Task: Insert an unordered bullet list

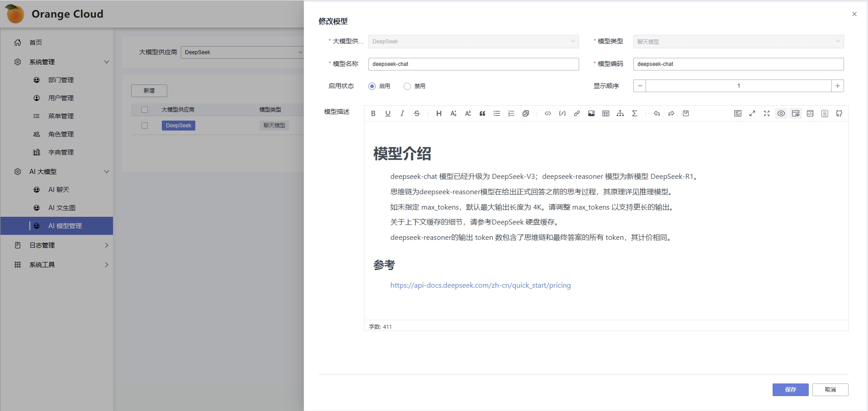Action: coord(497,113)
